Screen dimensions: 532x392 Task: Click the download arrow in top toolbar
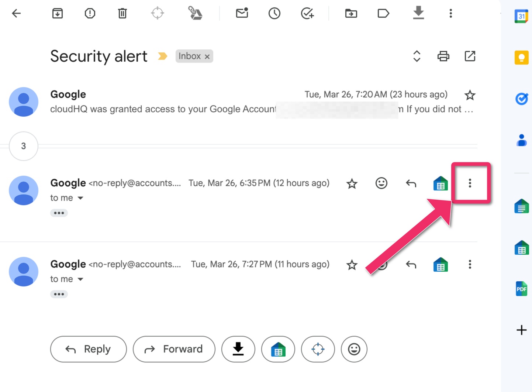(x=418, y=13)
